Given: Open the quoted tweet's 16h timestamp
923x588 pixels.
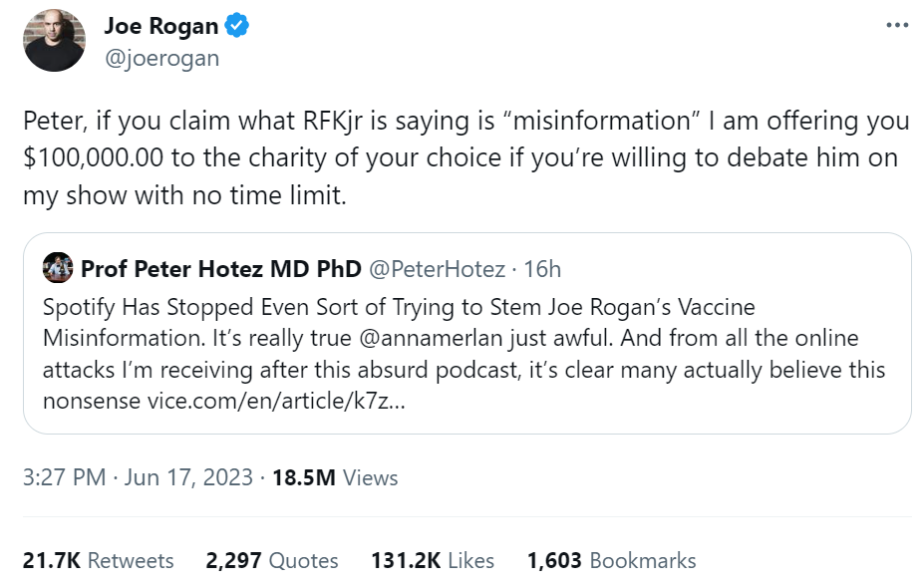Looking at the screenshot, I should (540, 269).
